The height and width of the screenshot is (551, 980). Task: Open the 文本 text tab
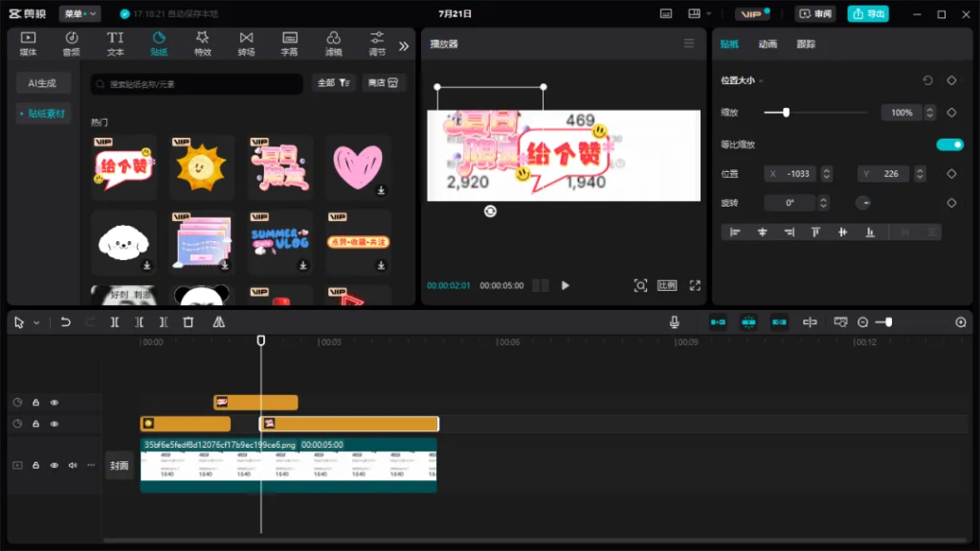[x=115, y=44]
